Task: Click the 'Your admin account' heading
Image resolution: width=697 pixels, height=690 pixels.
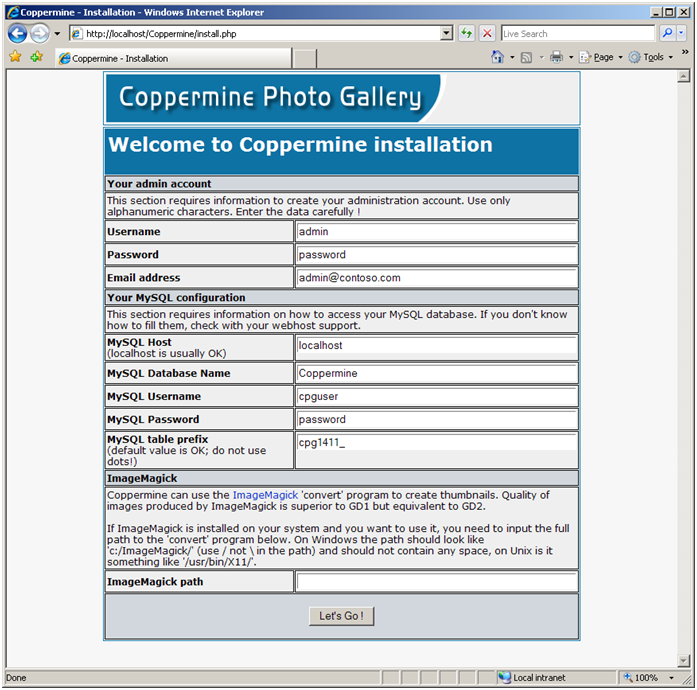Action: [159, 184]
